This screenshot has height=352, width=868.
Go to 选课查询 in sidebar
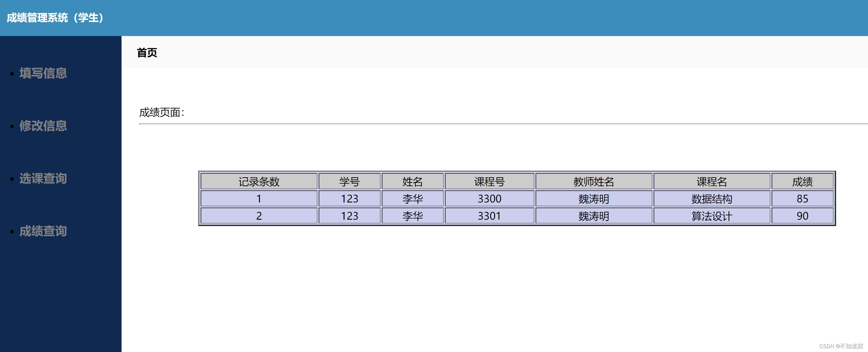[43, 178]
